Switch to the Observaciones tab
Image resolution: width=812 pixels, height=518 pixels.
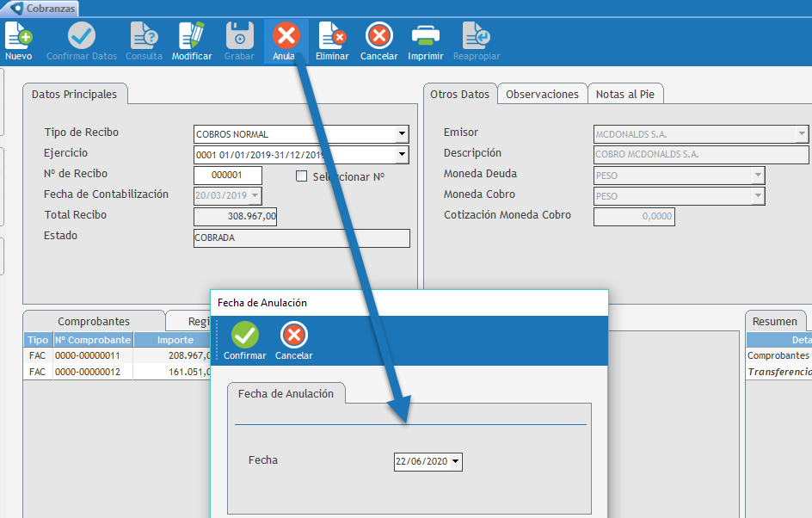click(x=542, y=95)
